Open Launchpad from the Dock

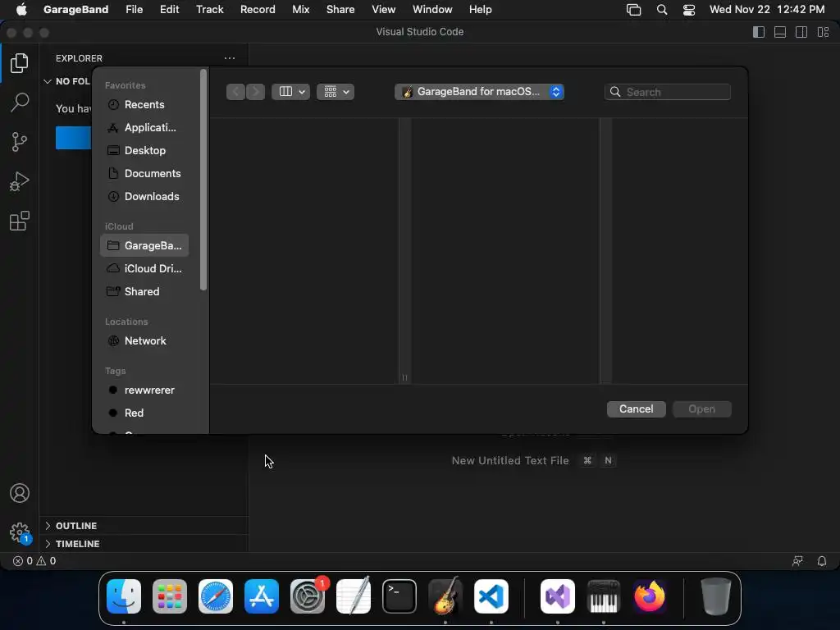tap(170, 596)
